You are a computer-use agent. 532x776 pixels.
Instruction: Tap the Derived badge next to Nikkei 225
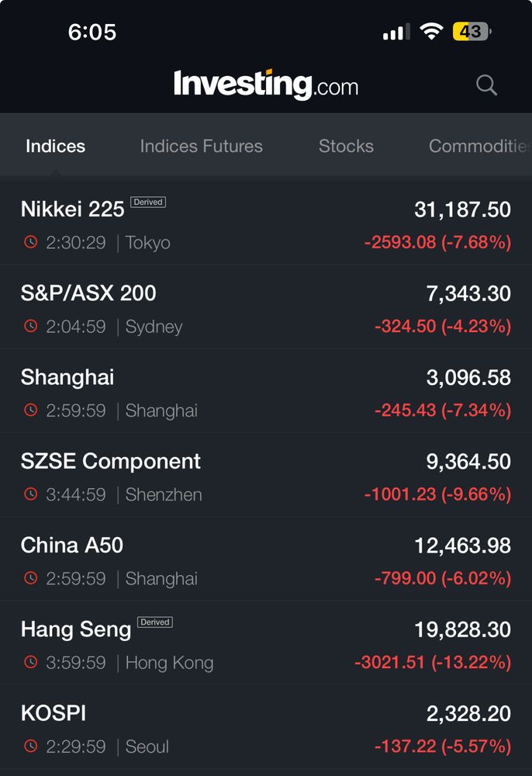pos(148,202)
